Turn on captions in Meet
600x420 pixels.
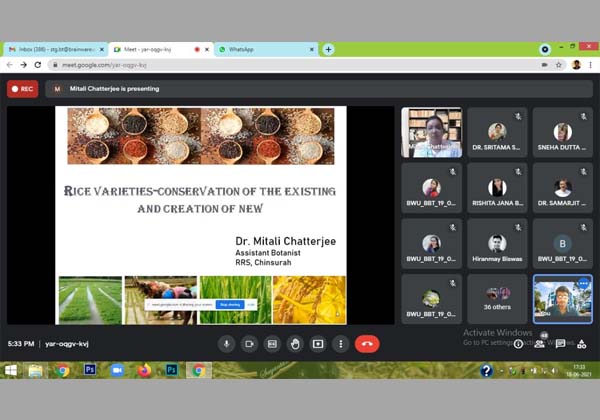[x=272, y=343]
